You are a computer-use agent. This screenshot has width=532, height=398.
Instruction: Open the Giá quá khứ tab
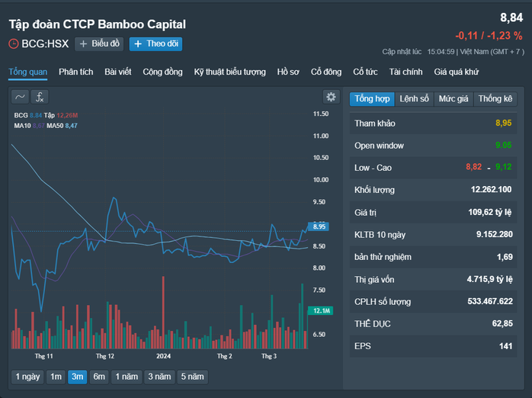(457, 72)
